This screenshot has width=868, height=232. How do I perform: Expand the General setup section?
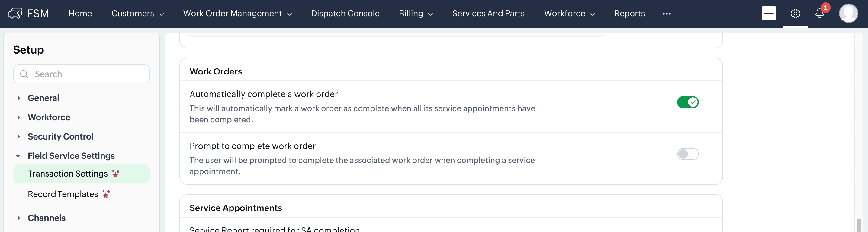point(18,98)
